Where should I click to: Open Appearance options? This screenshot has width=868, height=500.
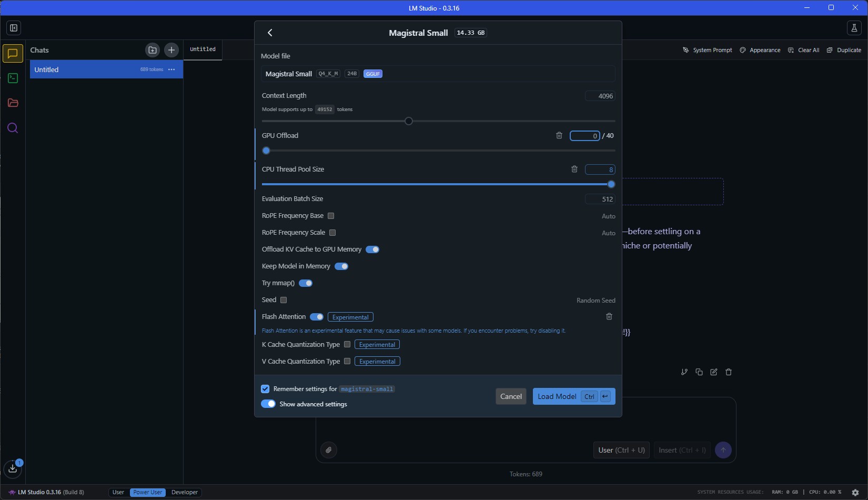point(760,50)
